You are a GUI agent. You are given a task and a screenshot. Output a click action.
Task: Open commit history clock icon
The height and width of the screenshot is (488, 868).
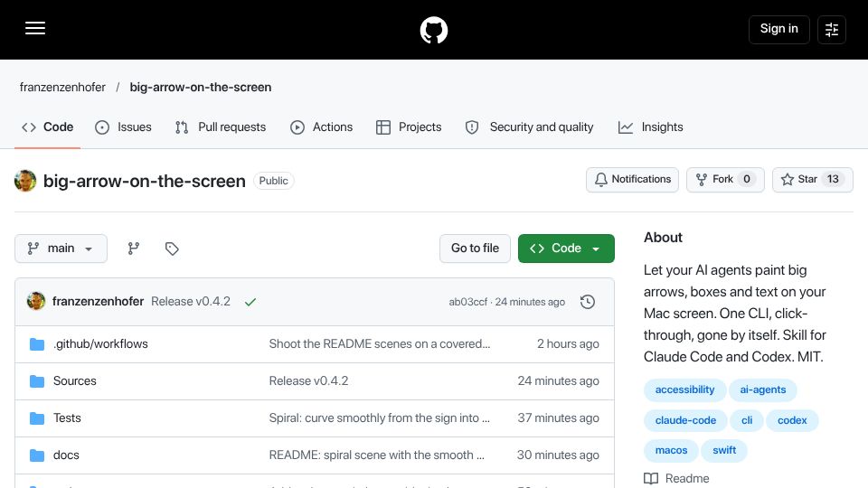[x=588, y=302]
